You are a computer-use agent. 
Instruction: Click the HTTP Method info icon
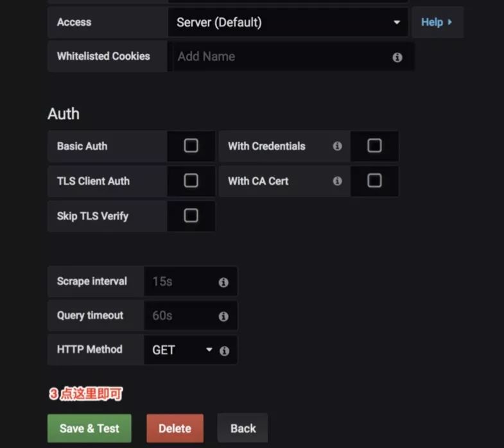point(224,350)
